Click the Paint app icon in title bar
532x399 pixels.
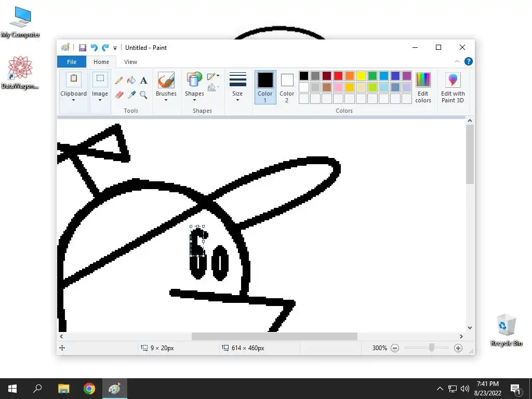[65, 47]
